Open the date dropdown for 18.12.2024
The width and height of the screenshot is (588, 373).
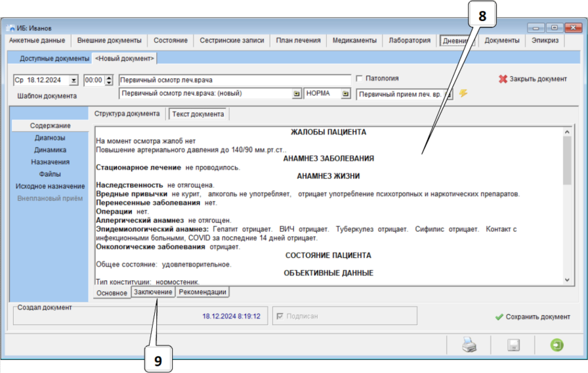coord(73,79)
